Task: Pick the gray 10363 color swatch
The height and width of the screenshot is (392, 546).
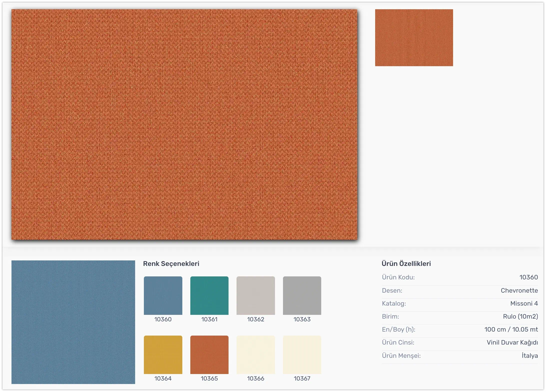Action: pyautogui.click(x=302, y=295)
